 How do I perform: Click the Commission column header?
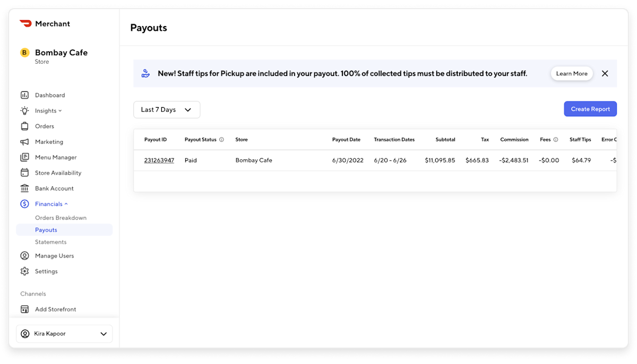514,140
